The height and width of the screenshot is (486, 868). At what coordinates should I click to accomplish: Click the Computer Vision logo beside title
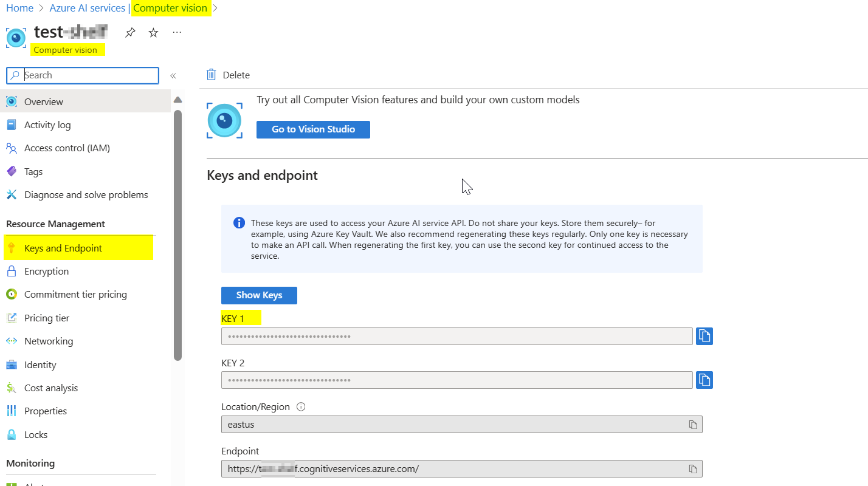(x=16, y=38)
